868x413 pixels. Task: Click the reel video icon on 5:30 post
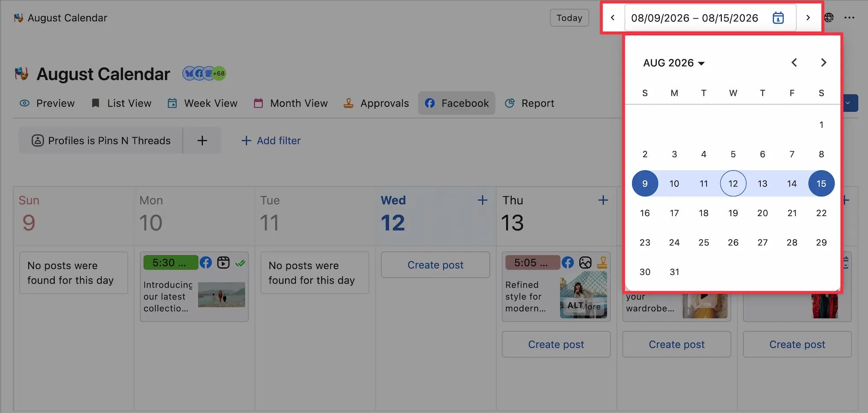[223, 263]
